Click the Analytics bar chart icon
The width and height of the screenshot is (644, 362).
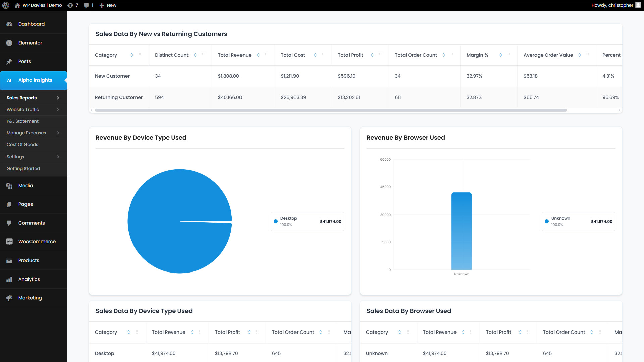tap(9, 279)
